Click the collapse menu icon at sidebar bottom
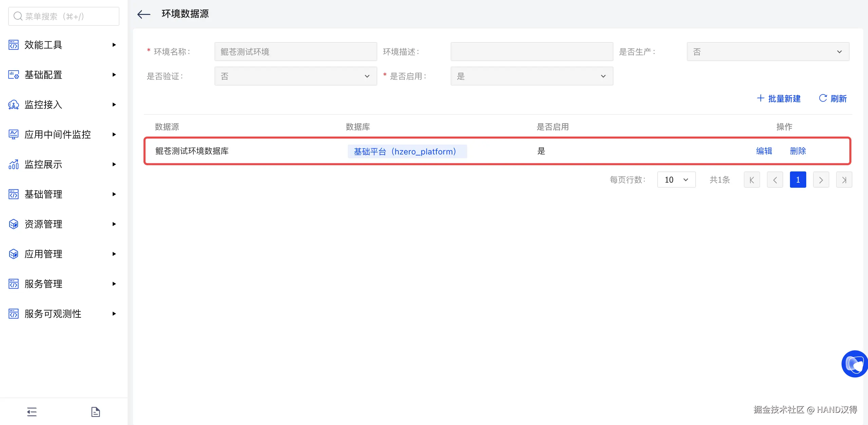 (x=32, y=412)
